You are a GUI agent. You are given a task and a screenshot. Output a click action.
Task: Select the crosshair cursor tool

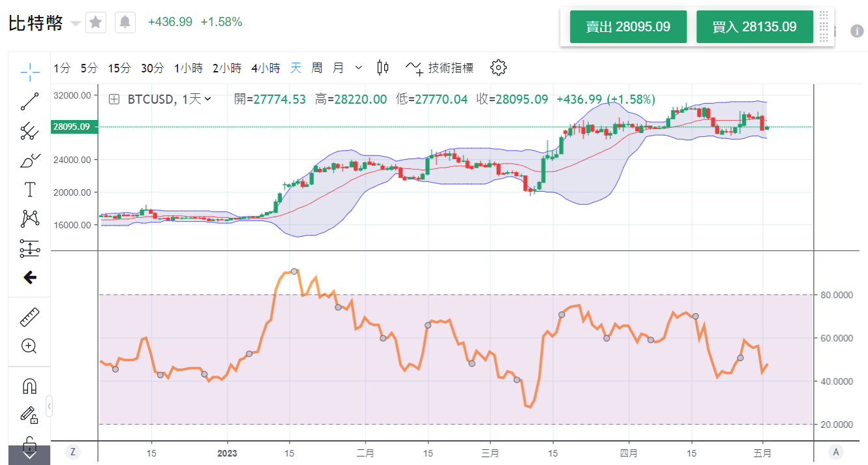(29, 71)
